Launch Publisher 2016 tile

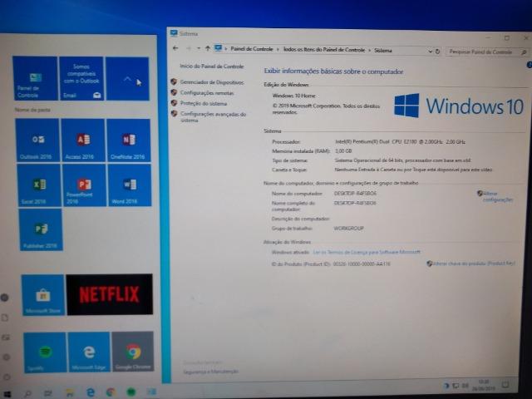[x=41, y=229]
